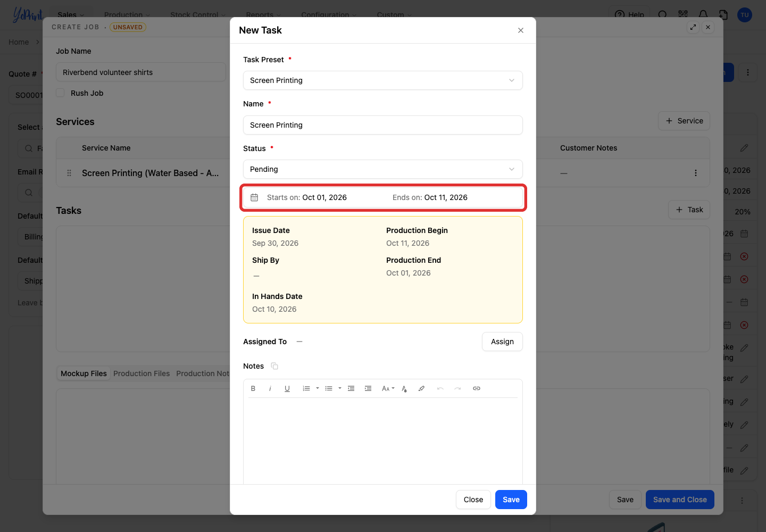
Task: Insert numbered list in Notes
Action: [x=306, y=388]
